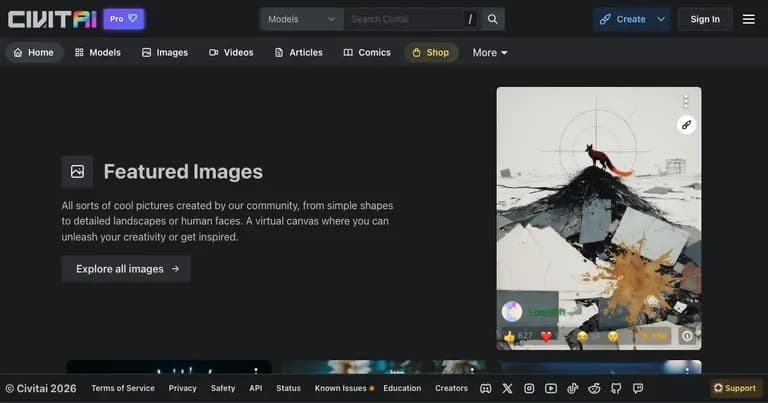
Task: Click the Sign In button
Action: [705, 19]
